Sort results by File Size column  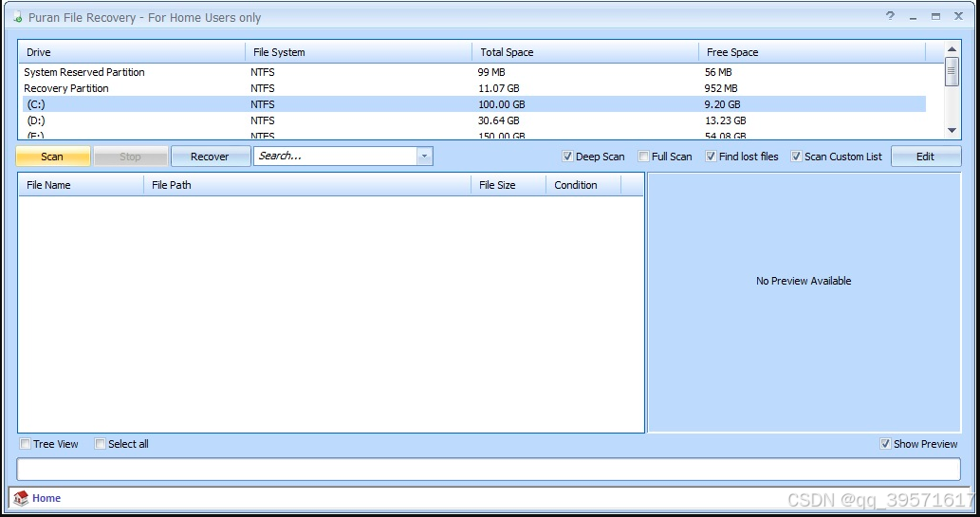click(508, 185)
